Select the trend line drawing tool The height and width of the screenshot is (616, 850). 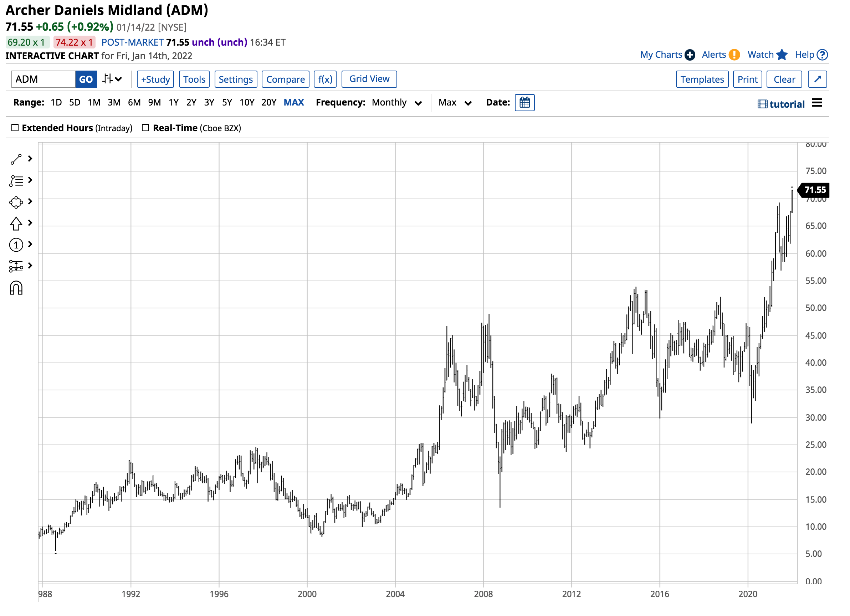(x=16, y=160)
